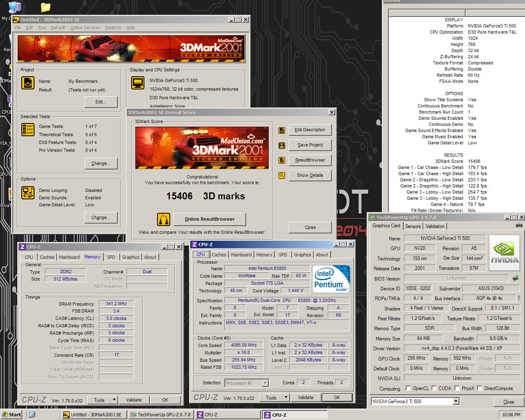Screen dimensions: 525x420
Task: Open the folder icon on the desktop
Action: [x=46, y=7]
